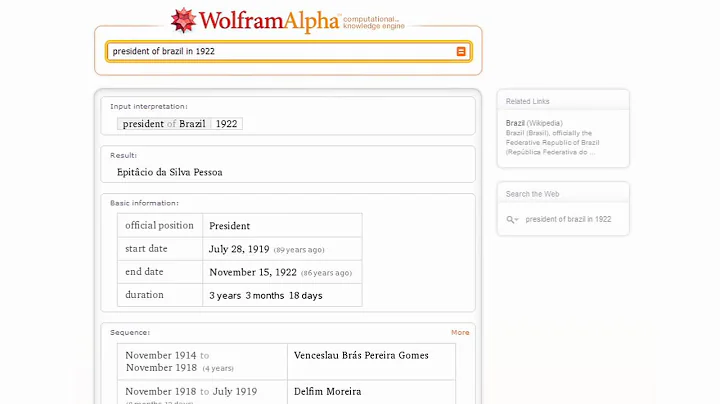Click the magnifier icon in Search the Web

(512, 219)
